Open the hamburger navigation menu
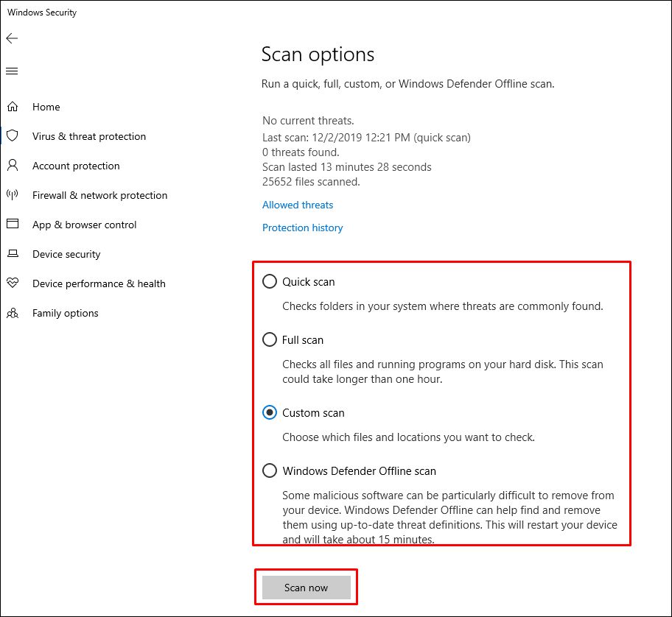 pos(12,71)
